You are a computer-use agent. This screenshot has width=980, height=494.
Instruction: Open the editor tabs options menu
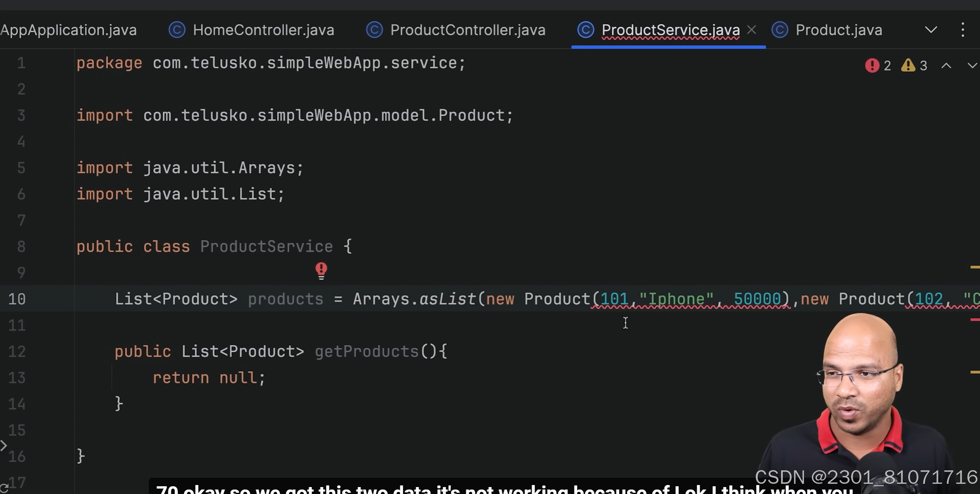tap(962, 30)
